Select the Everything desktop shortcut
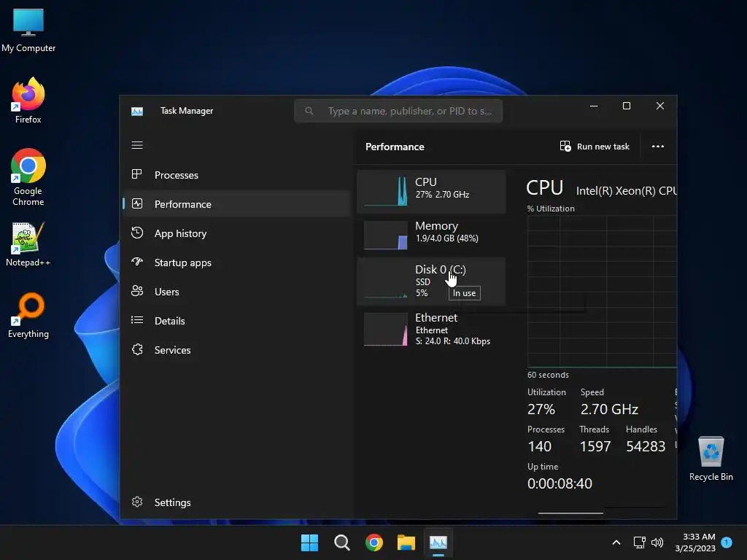Viewport: 747px width, 560px height. click(28, 315)
